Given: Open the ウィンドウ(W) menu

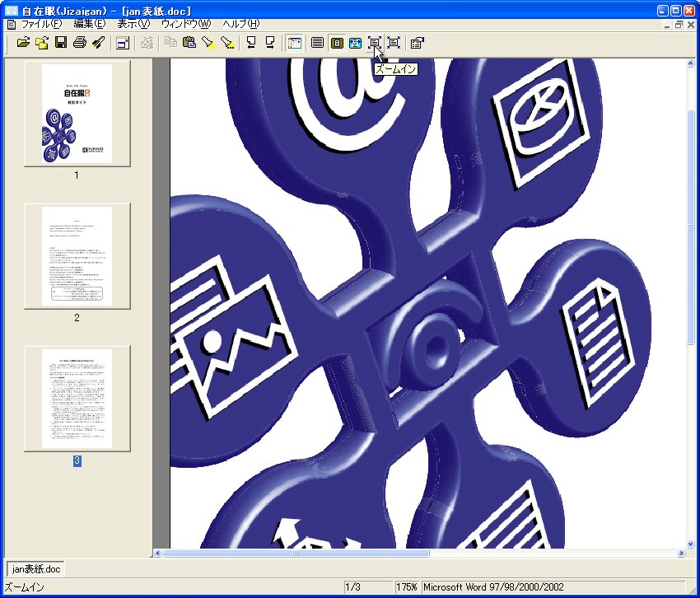Looking at the screenshot, I should click(x=186, y=24).
